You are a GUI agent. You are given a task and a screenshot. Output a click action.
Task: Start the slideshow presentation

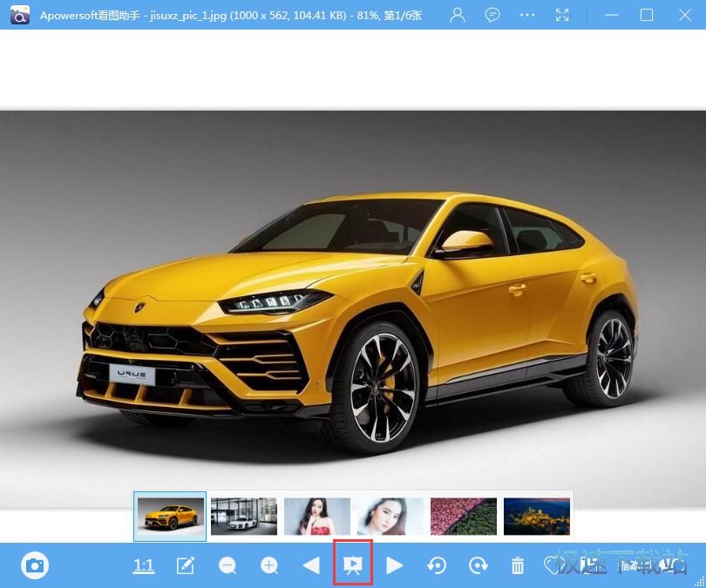pyautogui.click(x=352, y=565)
